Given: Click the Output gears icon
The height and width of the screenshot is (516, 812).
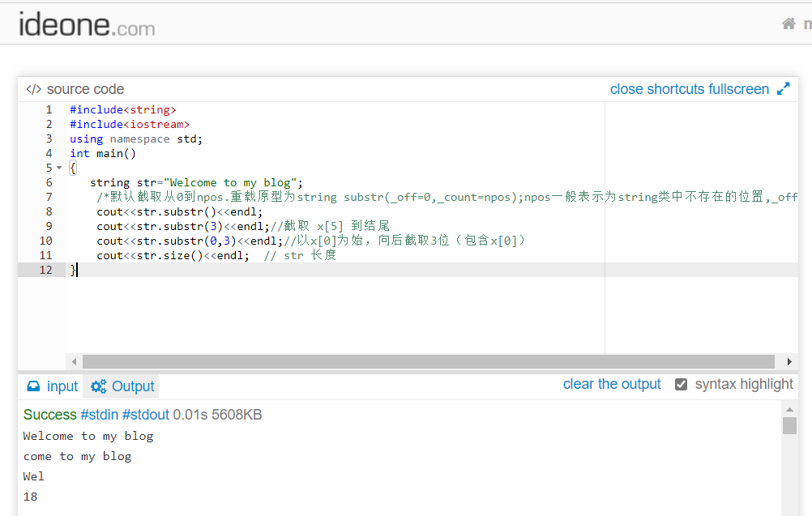Looking at the screenshot, I should click(x=98, y=386).
